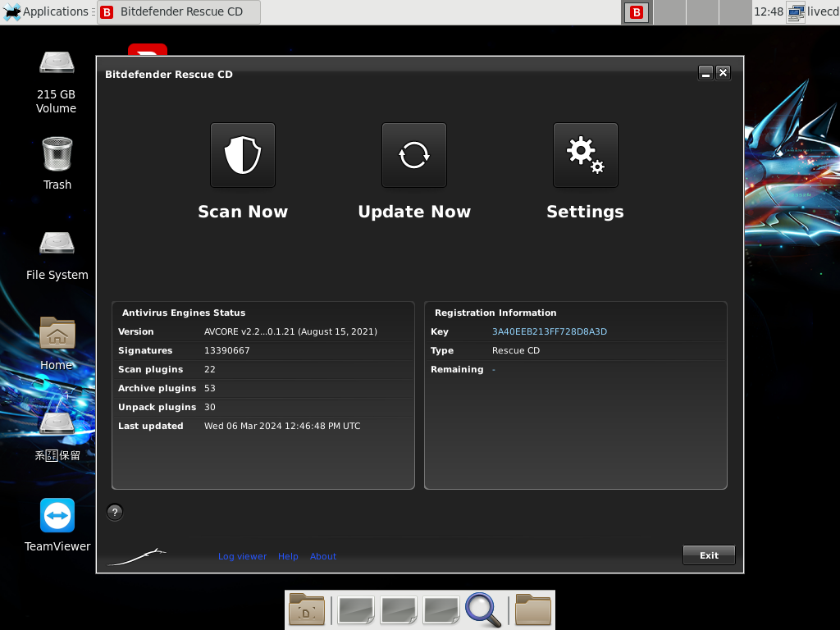
Task: Click the Scan Now shield icon
Action: 243,155
